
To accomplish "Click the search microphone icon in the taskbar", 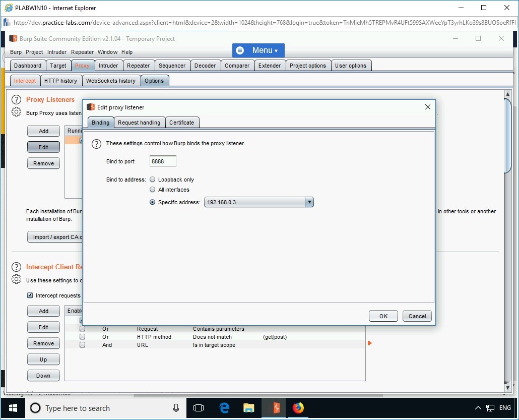I will [175, 408].
